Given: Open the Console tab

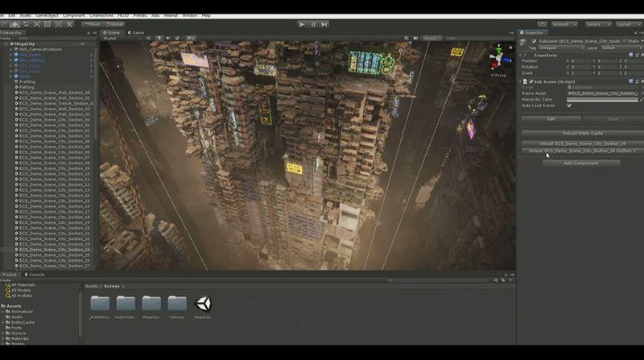Looking at the screenshot, I should tap(37, 275).
